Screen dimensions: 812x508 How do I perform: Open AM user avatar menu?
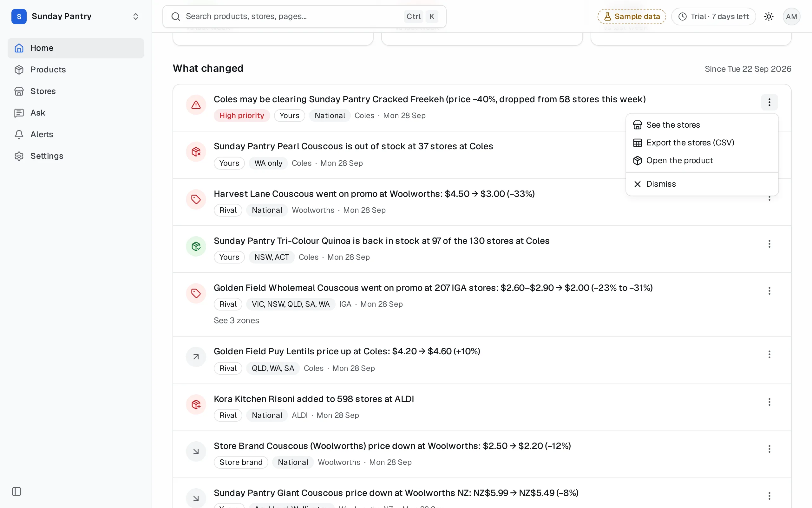pyautogui.click(x=791, y=17)
